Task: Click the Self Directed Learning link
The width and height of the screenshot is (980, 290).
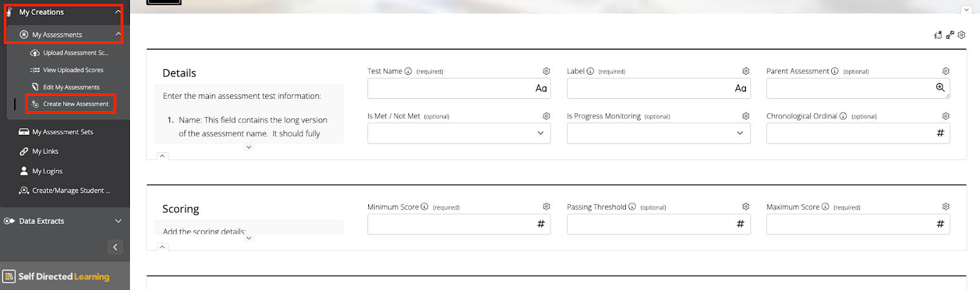Action: pos(63,277)
